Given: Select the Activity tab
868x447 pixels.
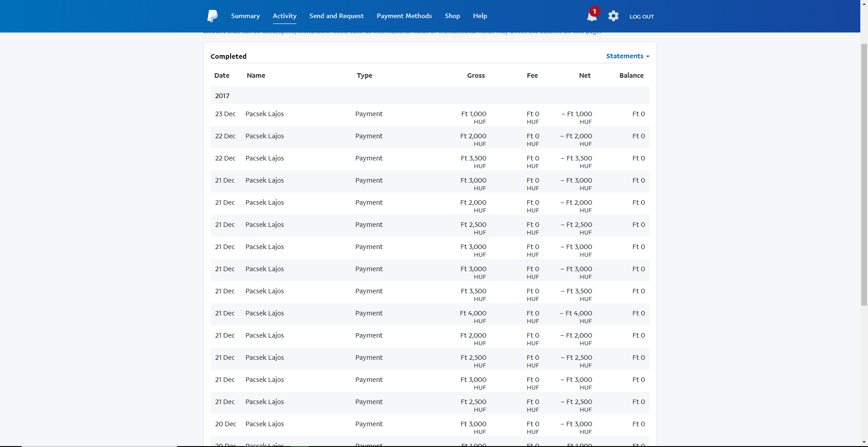Looking at the screenshot, I should pyautogui.click(x=285, y=16).
